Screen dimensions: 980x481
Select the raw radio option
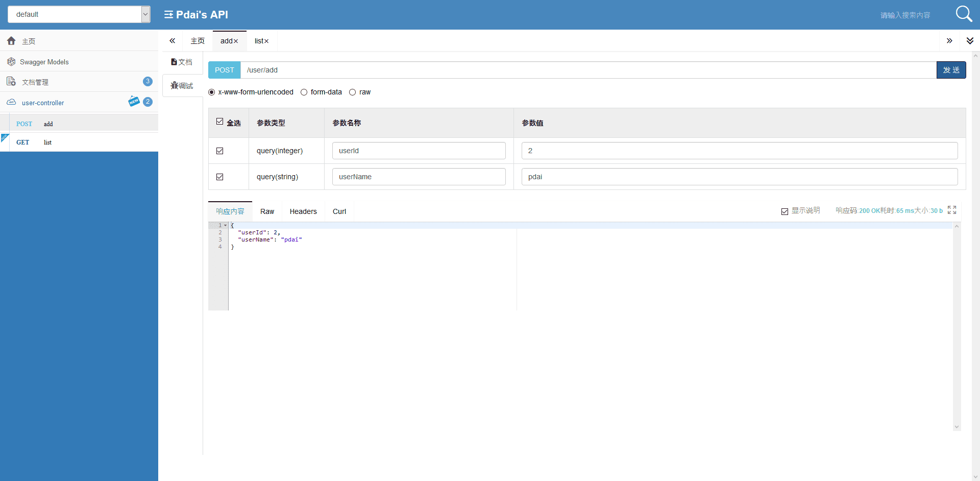click(352, 92)
